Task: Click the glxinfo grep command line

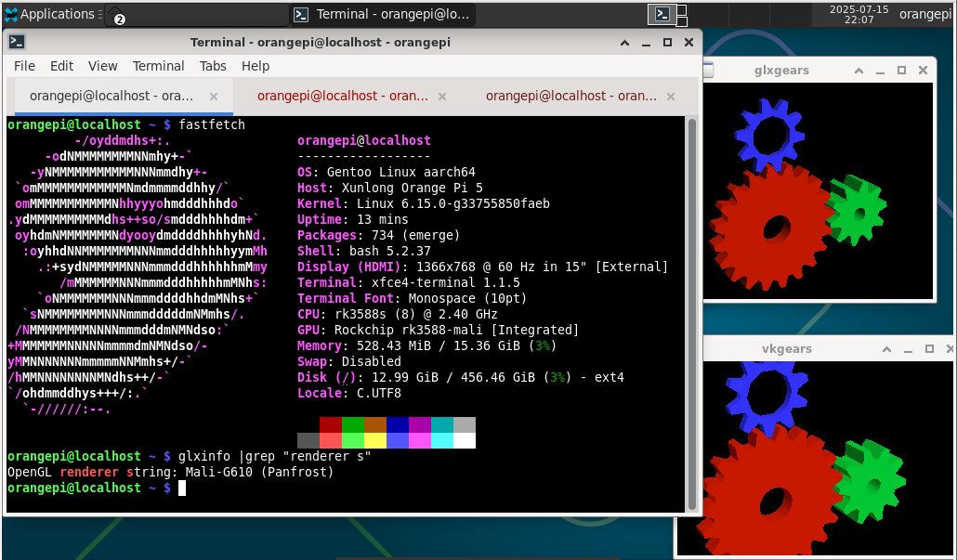Action: point(275,456)
